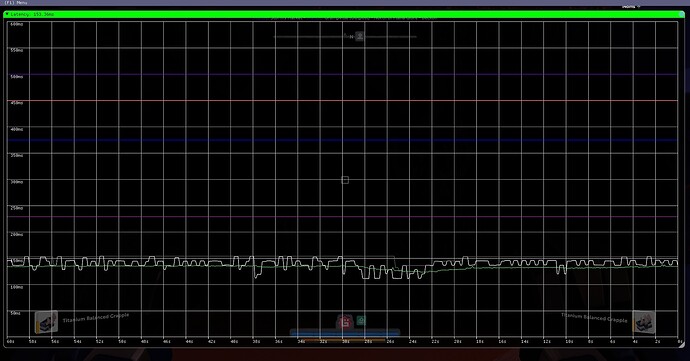Select the red item icon at bottom center
This screenshot has width=690, height=361.
[345, 322]
